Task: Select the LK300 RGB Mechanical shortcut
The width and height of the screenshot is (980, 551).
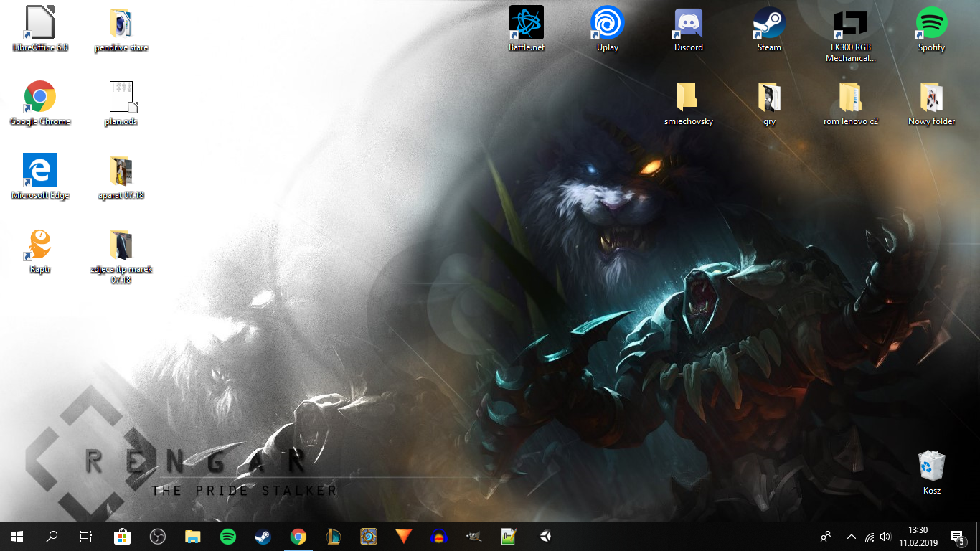Action: click(850, 34)
